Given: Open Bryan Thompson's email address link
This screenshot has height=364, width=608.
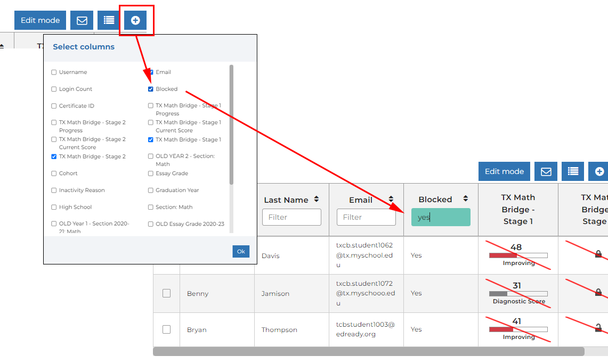Looking at the screenshot, I should [366, 329].
